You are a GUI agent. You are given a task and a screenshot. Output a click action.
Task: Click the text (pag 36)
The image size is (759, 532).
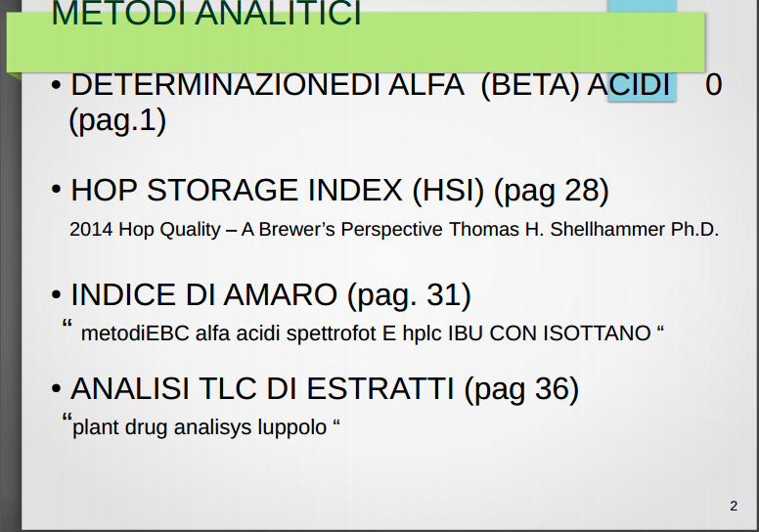coord(521,389)
